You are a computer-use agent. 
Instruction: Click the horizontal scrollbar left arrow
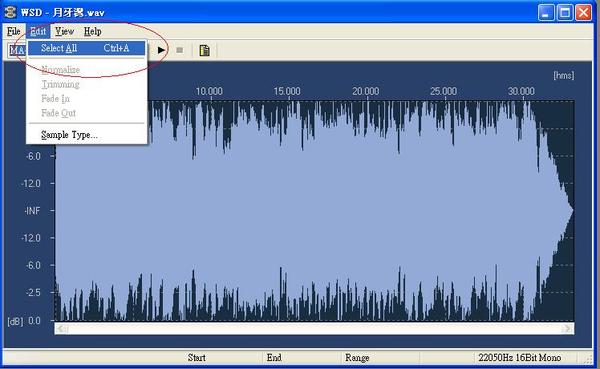click(x=62, y=328)
